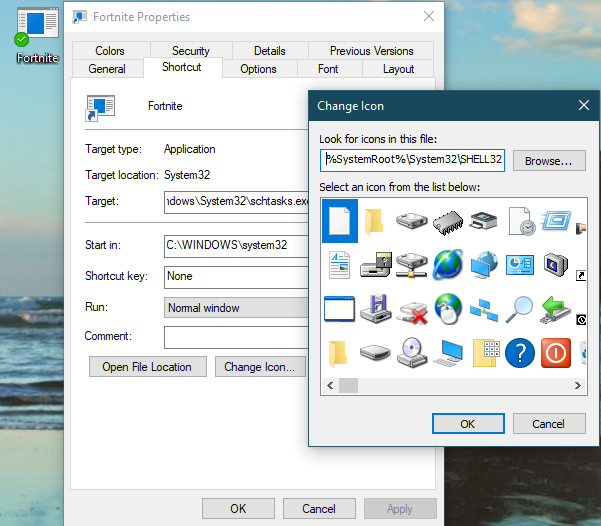
Task: Choose the Control Panel chart icon
Action: coord(520,265)
